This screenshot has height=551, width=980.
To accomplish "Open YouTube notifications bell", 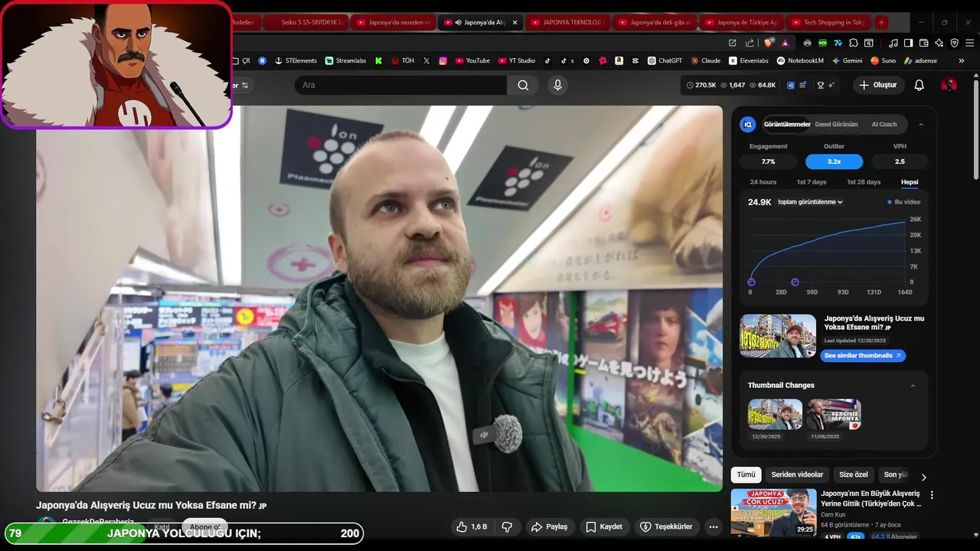I will 920,85.
